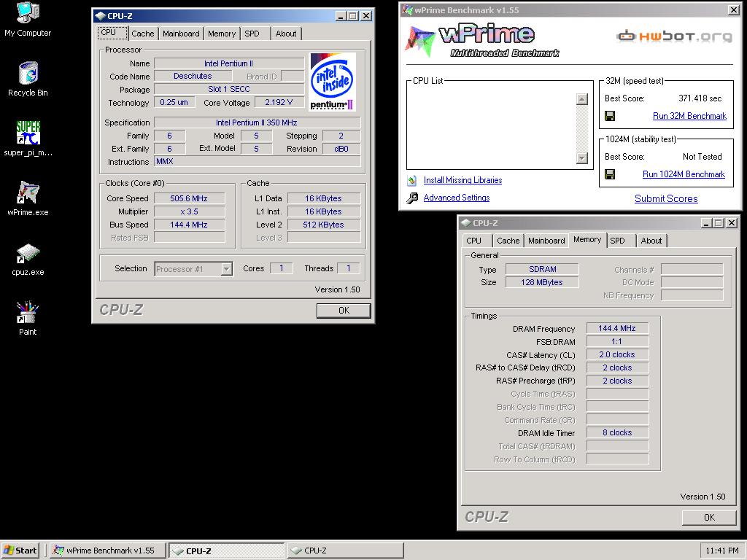Viewport: 747px width, 560px height.
Task: Click the first CPU-Z taskbar button
Action: click(x=226, y=551)
